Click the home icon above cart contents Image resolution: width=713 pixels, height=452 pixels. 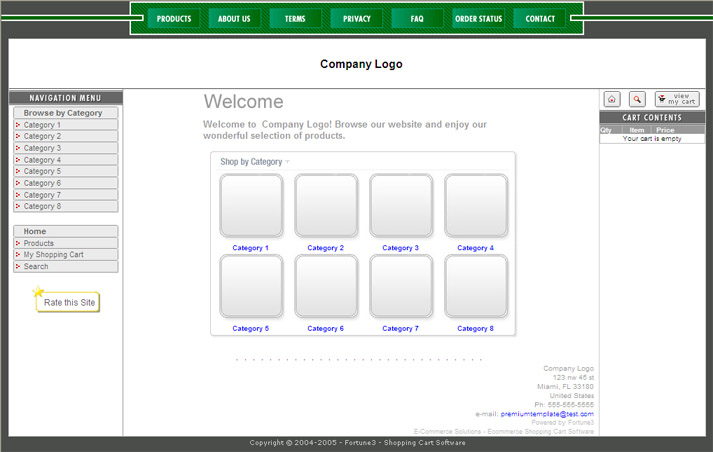612,99
